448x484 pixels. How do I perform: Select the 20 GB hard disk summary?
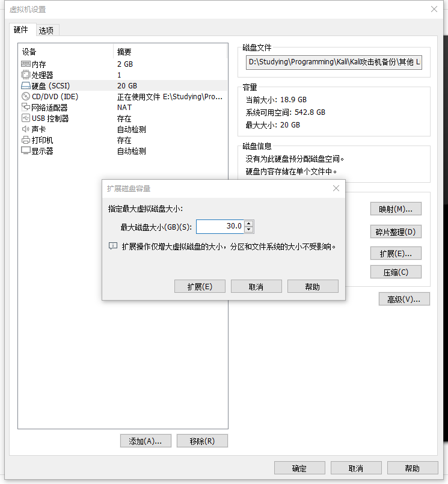[127, 85]
